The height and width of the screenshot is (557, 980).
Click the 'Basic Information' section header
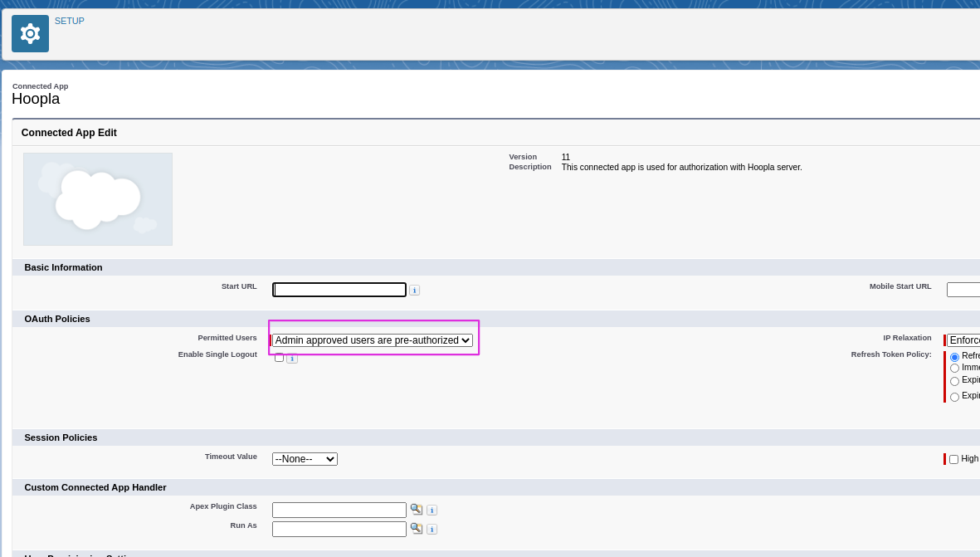63,267
